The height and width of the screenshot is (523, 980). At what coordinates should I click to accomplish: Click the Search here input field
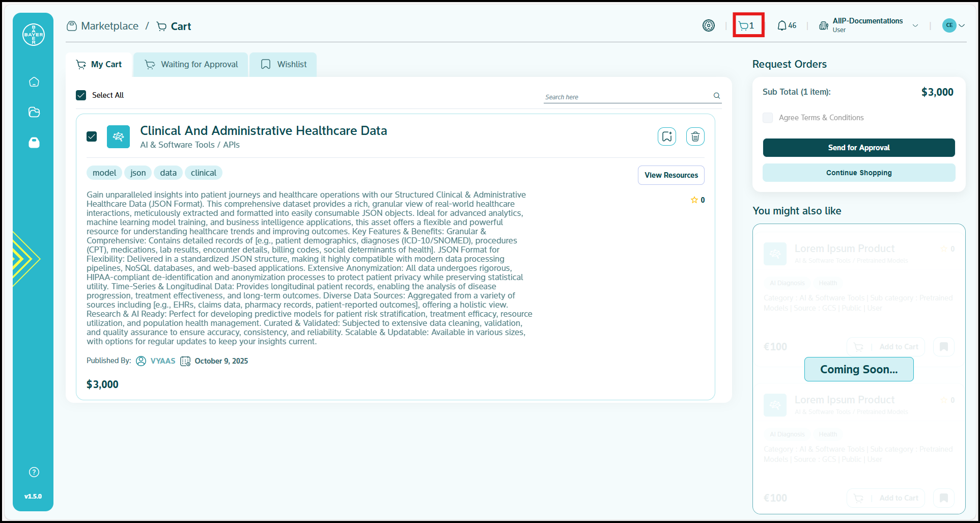[x=626, y=97]
